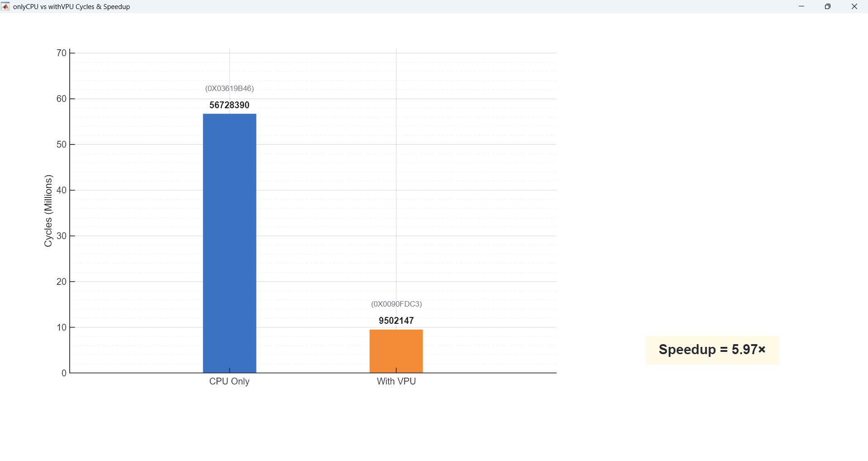Image resolution: width=868 pixels, height=461 pixels.
Task: Click the (0X0090FDC3) hex label
Action: tap(396, 304)
